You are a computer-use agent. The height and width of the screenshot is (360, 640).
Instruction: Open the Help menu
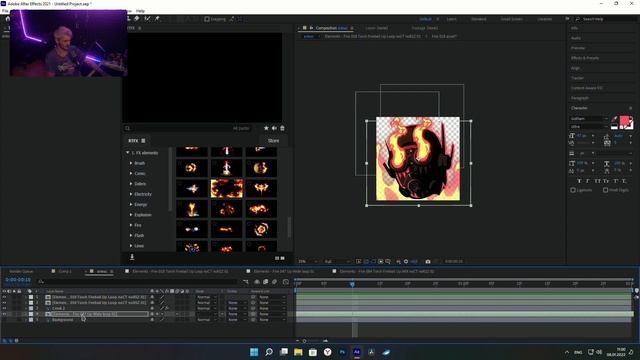(x=140, y=11)
